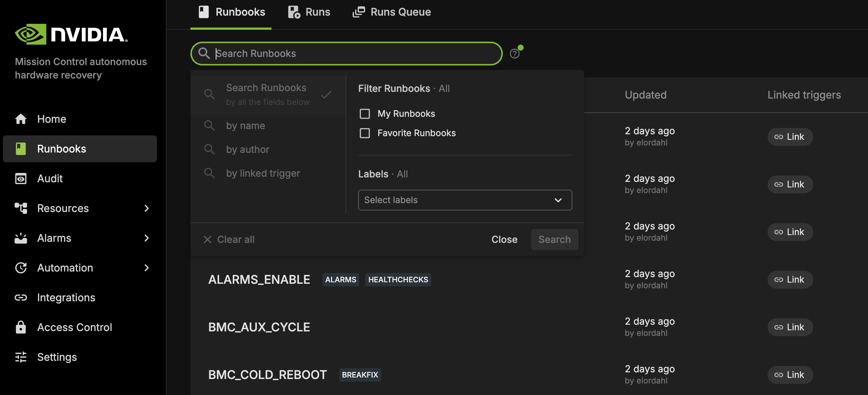Click the Automation clock icon
The height and width of the screenshot is (395, 868).
21,268
